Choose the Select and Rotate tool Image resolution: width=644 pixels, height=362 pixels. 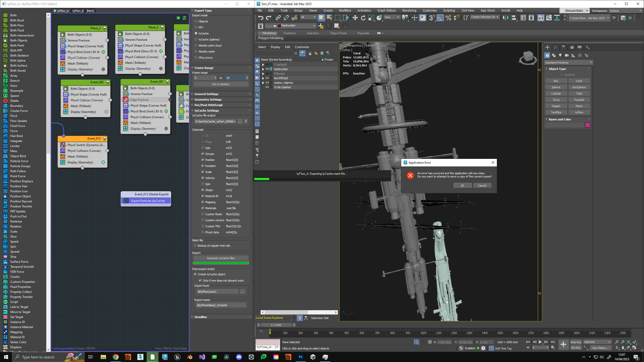point(363,18)
